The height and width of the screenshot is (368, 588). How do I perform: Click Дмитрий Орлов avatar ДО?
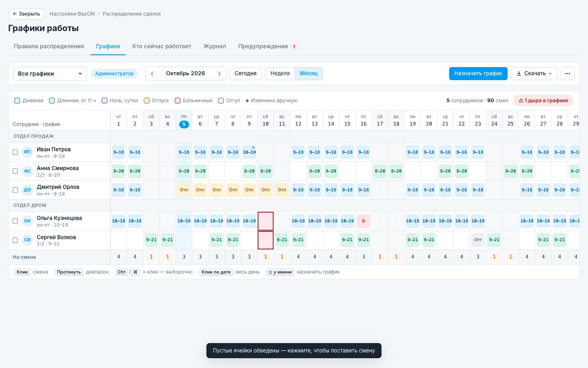27,190
